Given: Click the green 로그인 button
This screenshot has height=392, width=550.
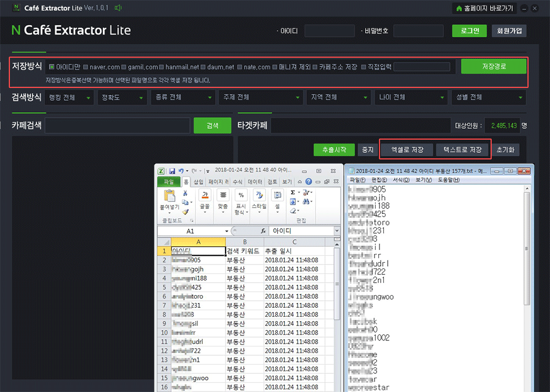Looking at the screenshot, I should point(469,31).
